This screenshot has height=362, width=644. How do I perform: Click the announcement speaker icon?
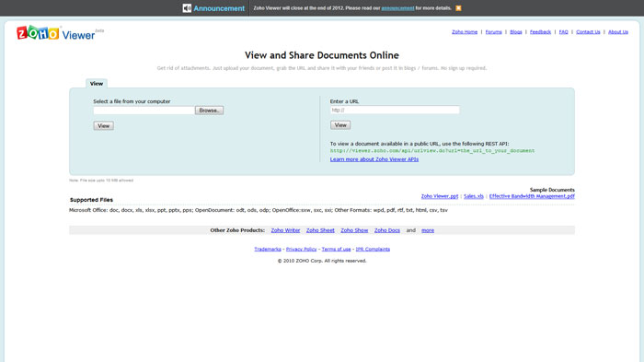187,8
